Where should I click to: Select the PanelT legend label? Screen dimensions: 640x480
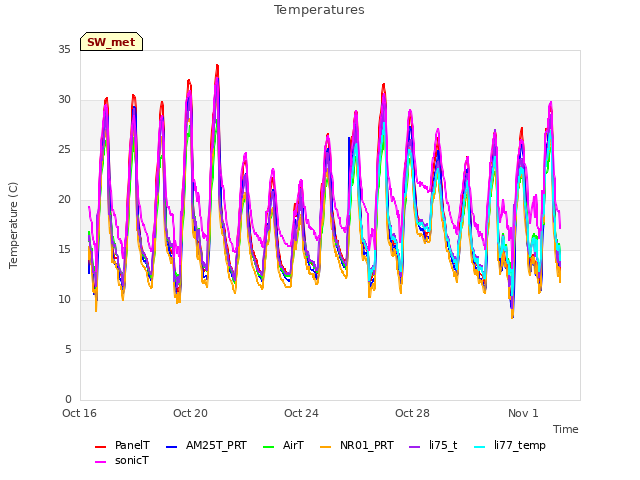[132, 445]
